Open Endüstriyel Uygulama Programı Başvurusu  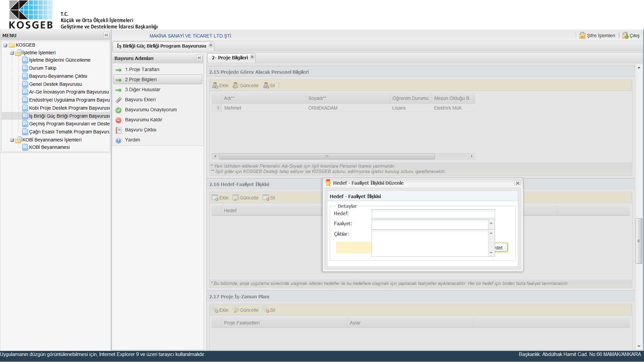tap(69, 100)
